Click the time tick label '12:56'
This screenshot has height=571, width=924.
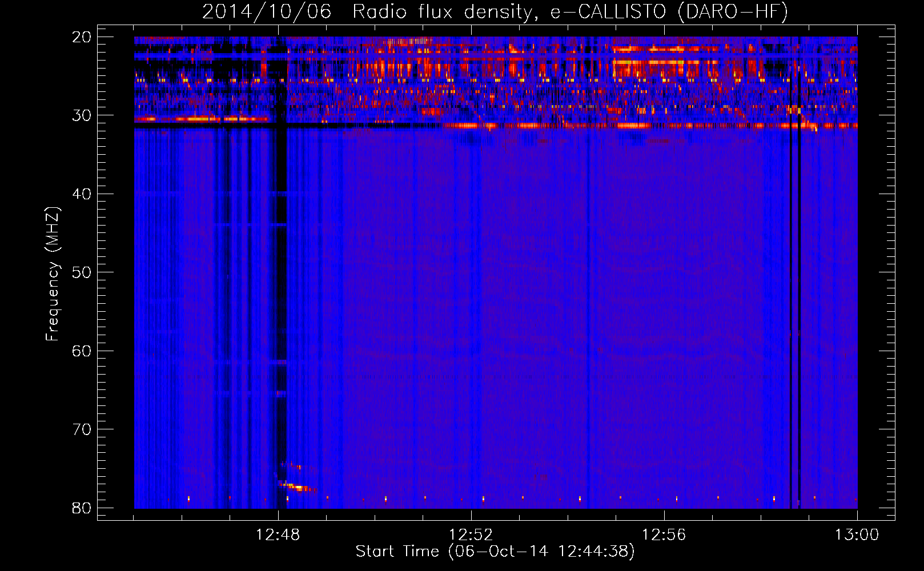pyautogui.click(x=664, y=535)
